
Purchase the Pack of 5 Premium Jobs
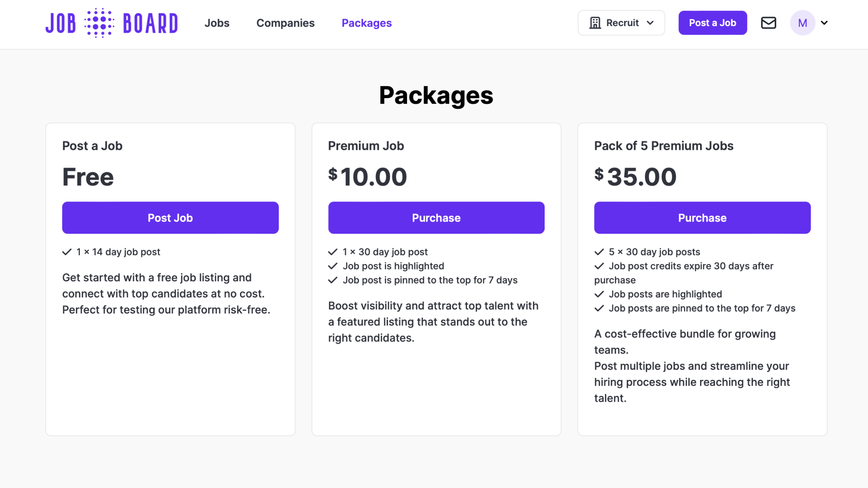point(702,218)
